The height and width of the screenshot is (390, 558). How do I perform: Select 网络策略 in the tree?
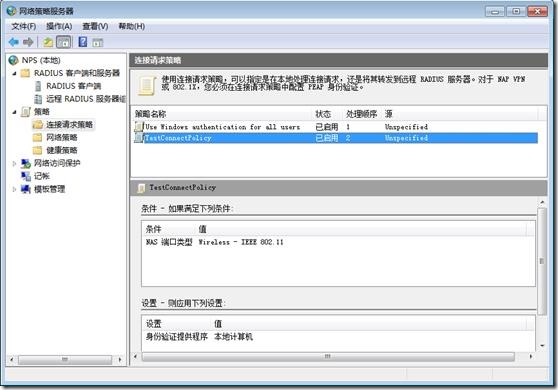(62, 137)
